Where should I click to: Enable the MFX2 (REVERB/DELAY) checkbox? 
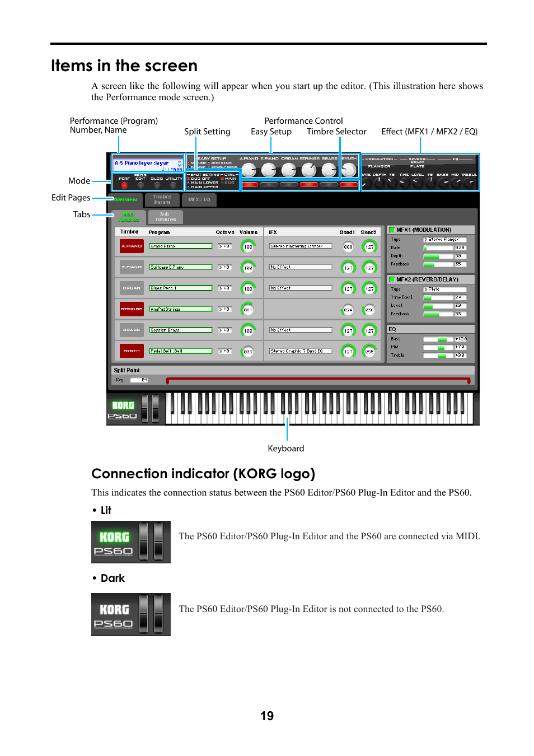[392, 279]
